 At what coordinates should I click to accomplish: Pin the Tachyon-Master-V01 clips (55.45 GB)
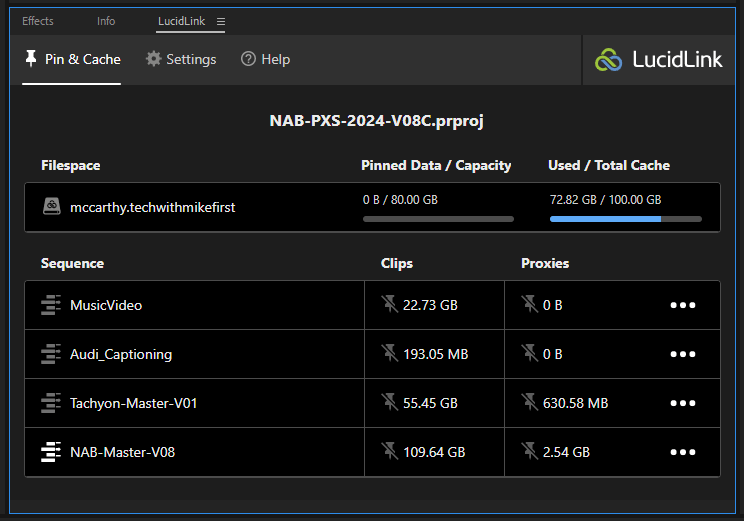[389, 402]
